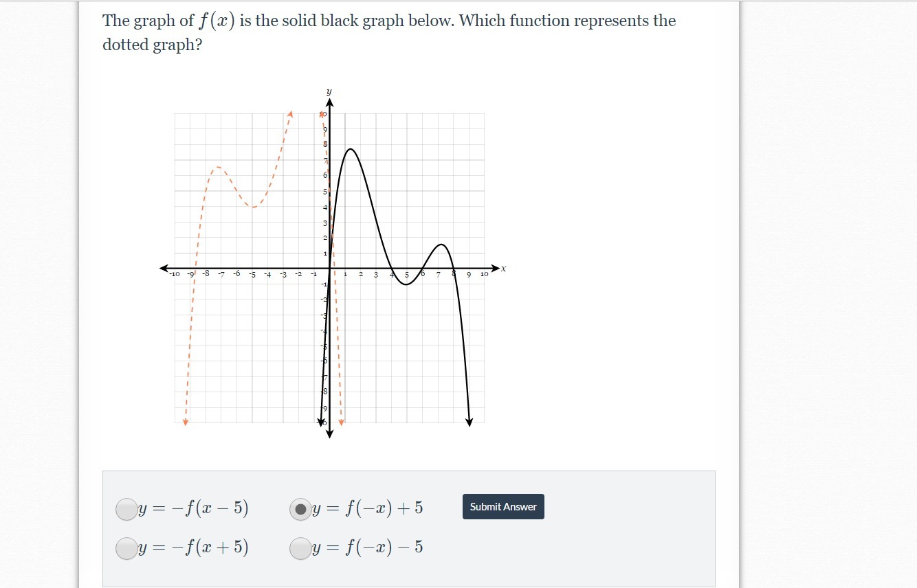This screenshot has height=588, width=917.
Task: Select the y = f(−x) + 5 radio button
Action: [x=300, y=509]
